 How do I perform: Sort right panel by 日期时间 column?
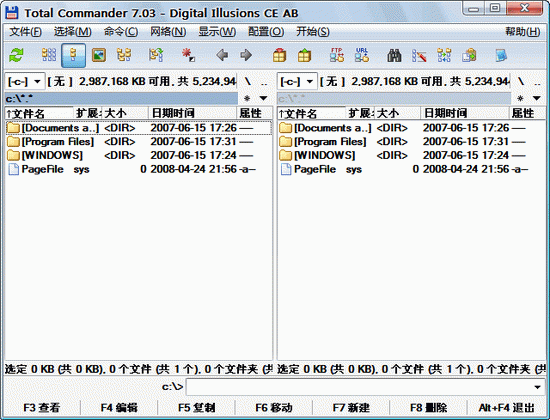[465, 113]
